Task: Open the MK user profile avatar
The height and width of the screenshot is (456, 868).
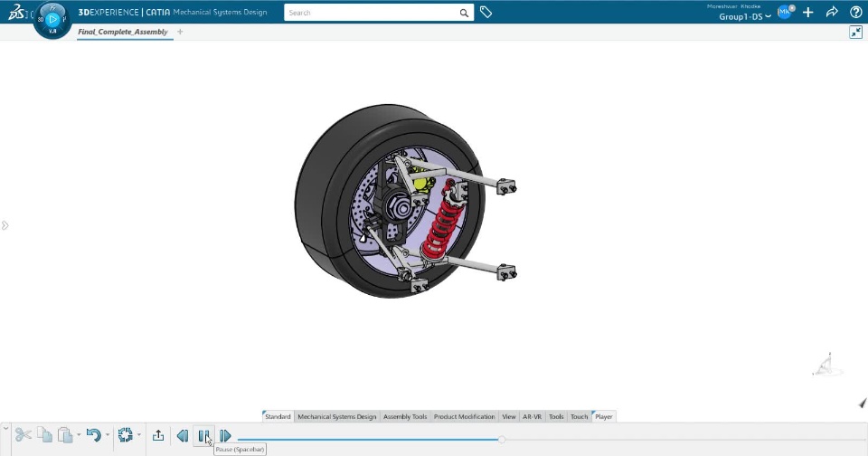Action: (785, 12)
